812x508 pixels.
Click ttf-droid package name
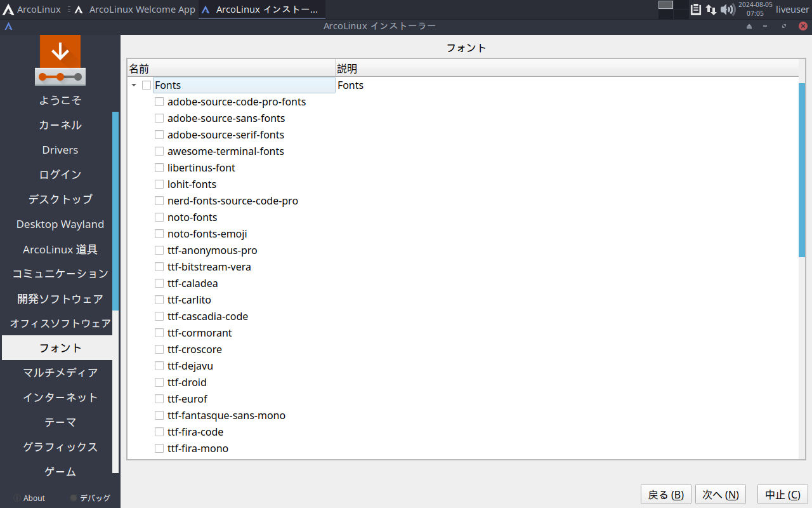[x=187, y=382]
